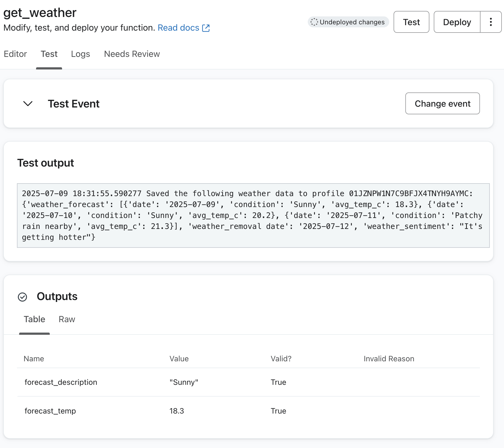Image resolution: width=504 pixels, height=448 pixels.
Task: Click the Name column header
Action: pos(34,359)
